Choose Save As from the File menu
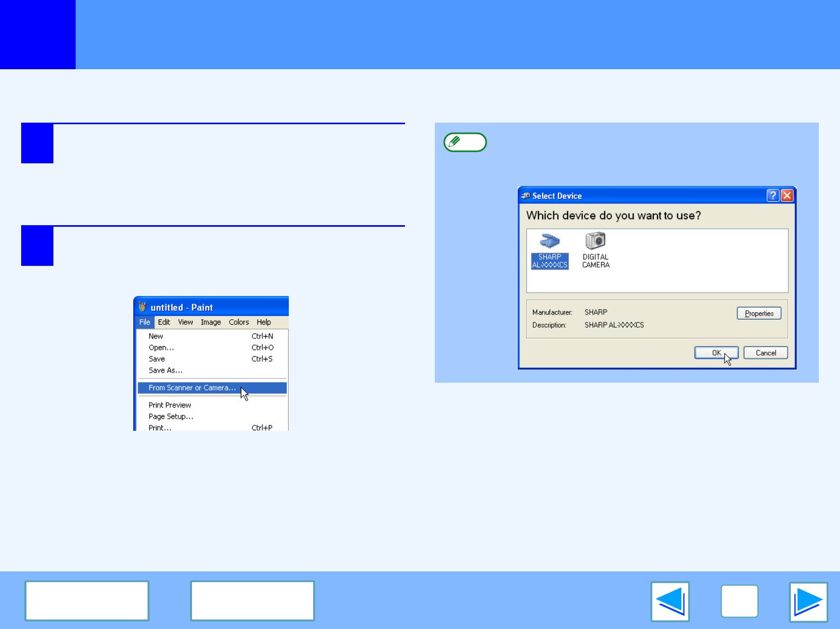 pos(165,370)
